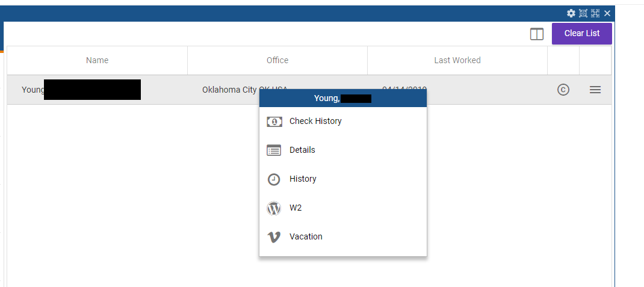The image size is (644, 287).
Task: Click the shrink panel arrows icon
Action: pyautogui.click(x=583, y=13)
